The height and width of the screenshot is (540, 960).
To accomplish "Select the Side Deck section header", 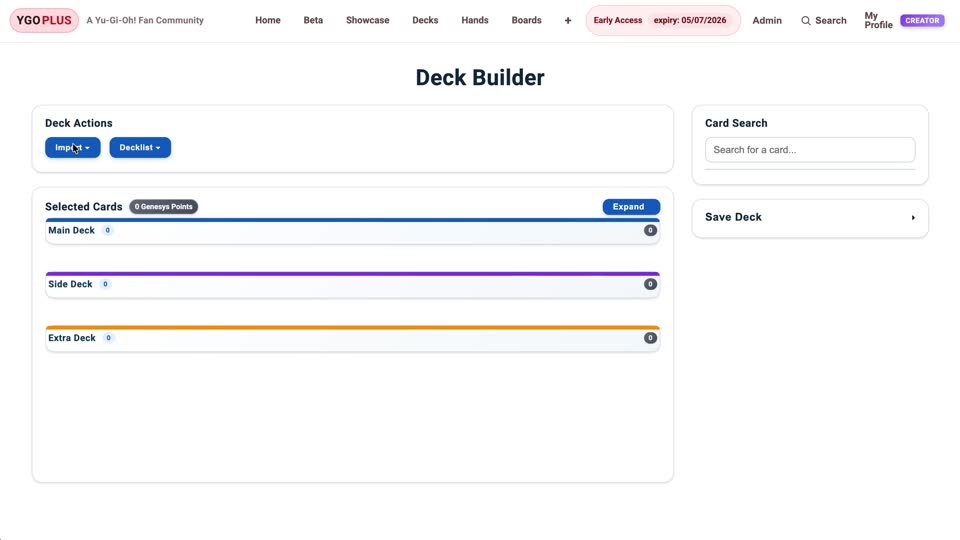I will (x=353, y=285).
